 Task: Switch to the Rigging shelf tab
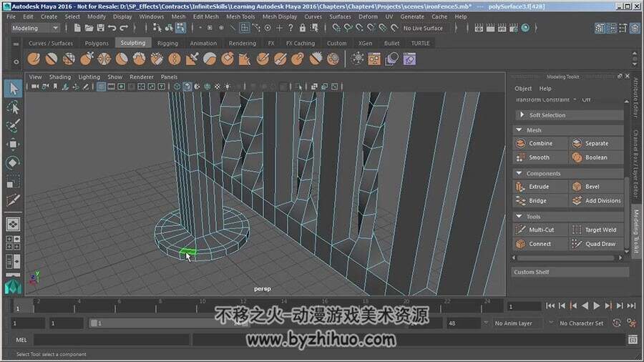tap(167, 43)
